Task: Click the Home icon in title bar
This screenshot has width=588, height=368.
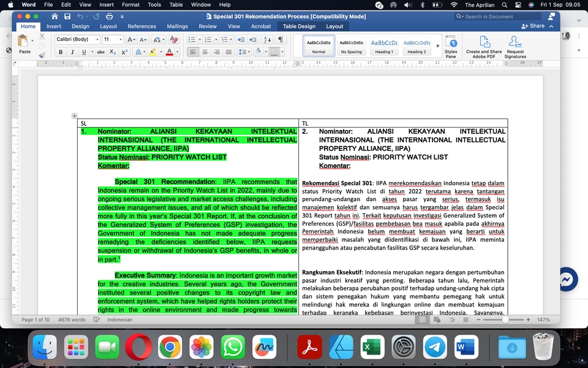Action: [x=55, y=17]
